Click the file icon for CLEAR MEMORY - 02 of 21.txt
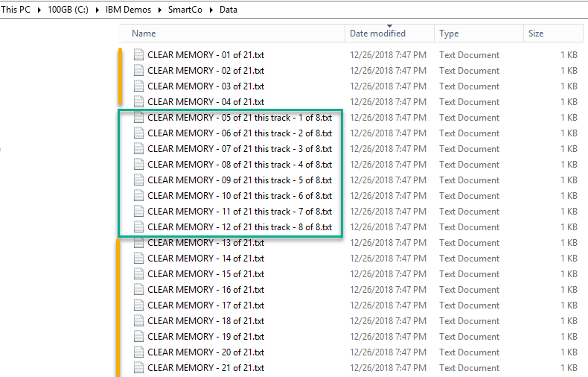 pyautogui.click(x=138, y=71)
